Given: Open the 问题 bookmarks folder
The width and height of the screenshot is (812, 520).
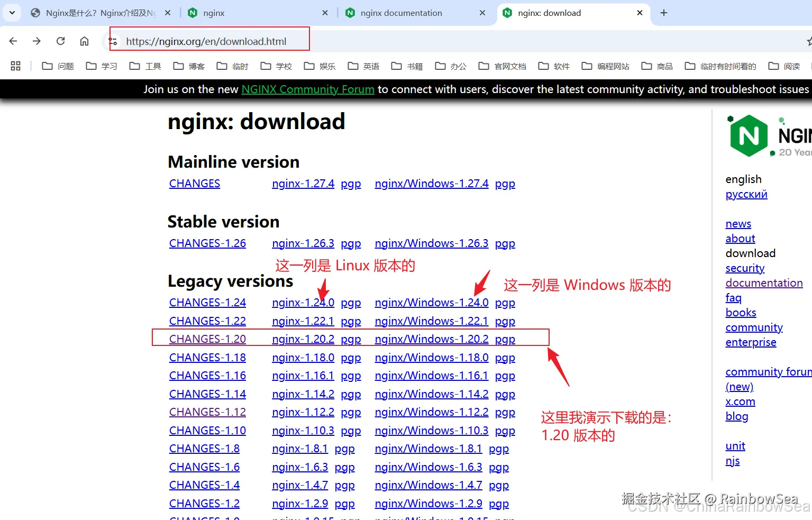Looking at the screenshot, I should click(58, 66).
